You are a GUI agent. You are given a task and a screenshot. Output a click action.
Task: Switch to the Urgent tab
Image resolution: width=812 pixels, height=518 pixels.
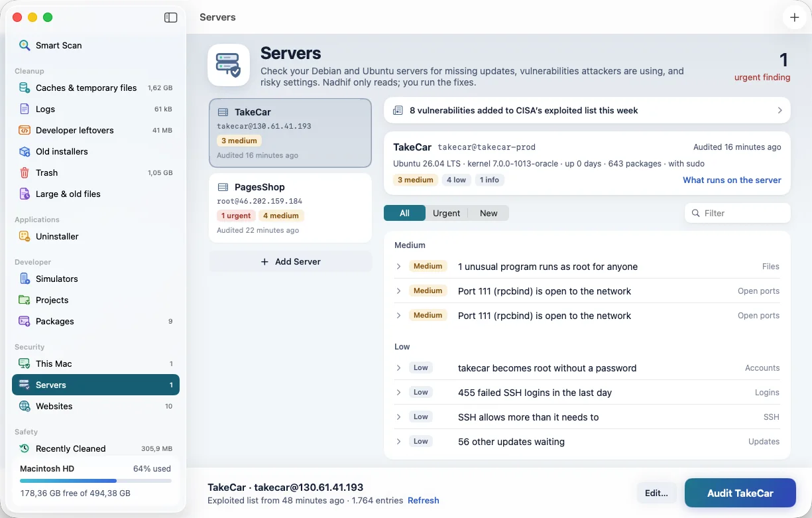click(446, 213)
